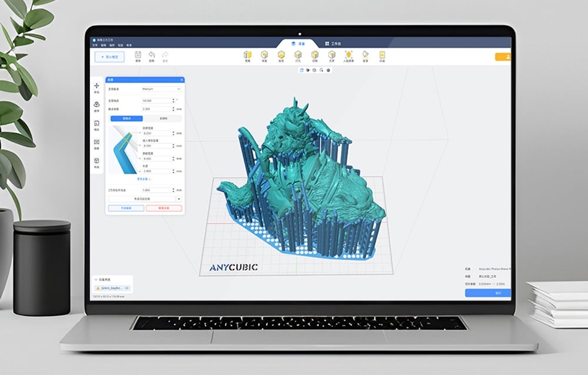Select the Scale tool in left sidebar
This screenshot has width=588, height=375.
(x=96, y=124)
